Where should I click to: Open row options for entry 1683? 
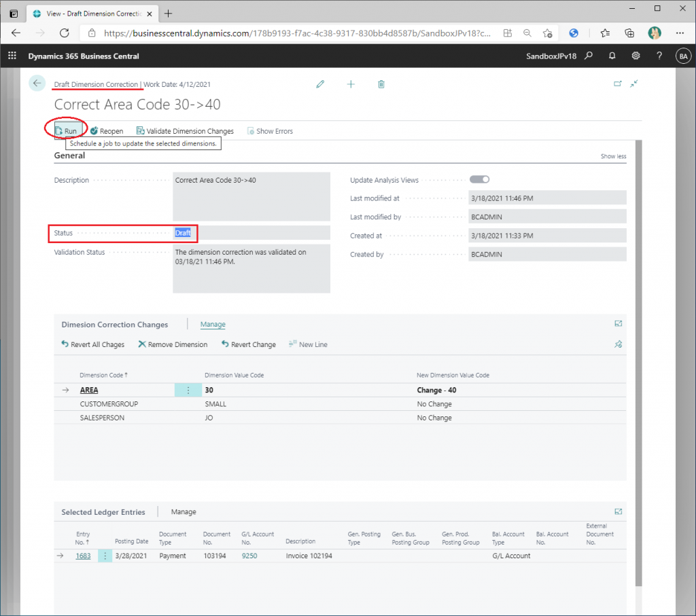tap(105, 556)
